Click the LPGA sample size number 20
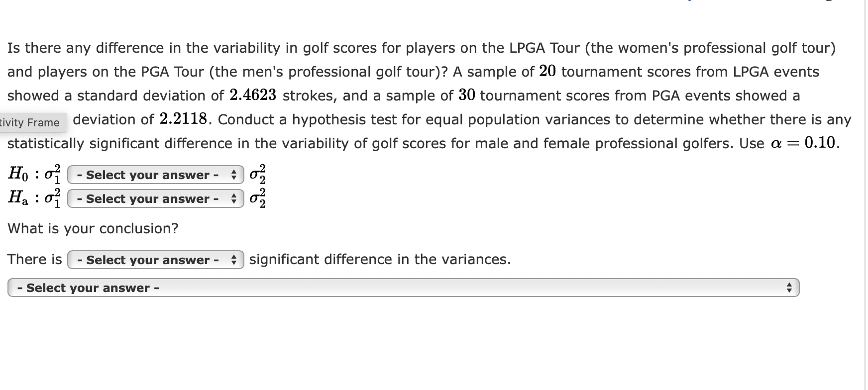Image resolution: width=868 pixels, height=390 pixels. 547,71
